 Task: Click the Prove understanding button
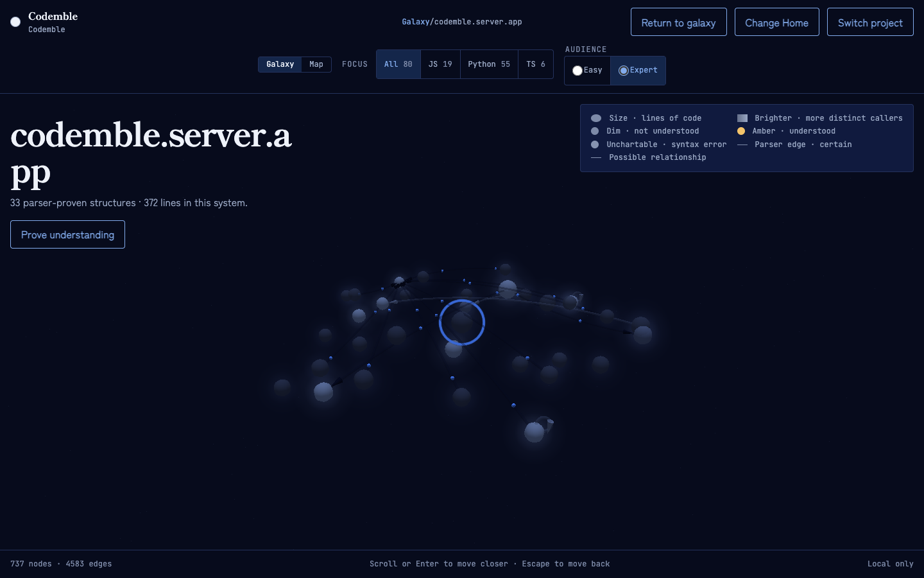click(x=67, y=234)
